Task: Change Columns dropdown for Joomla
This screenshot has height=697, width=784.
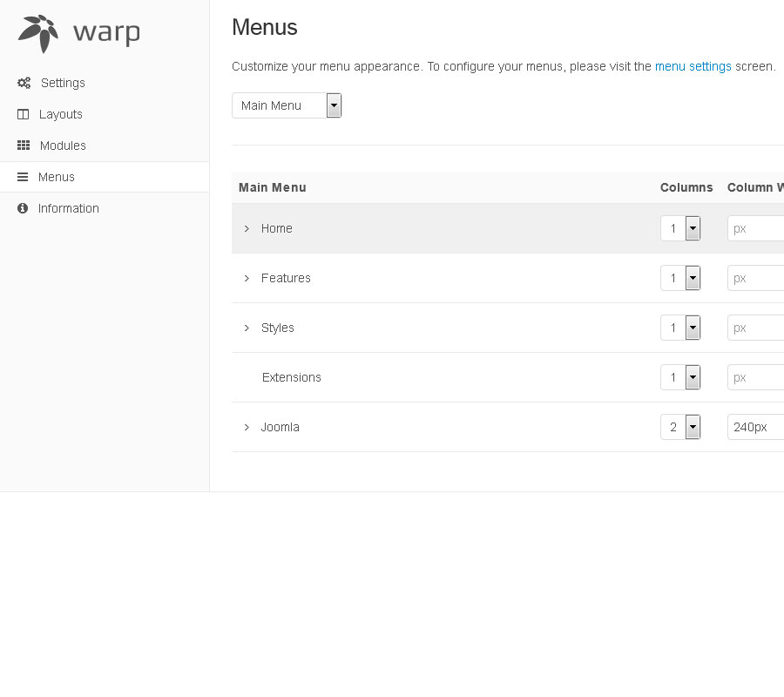Action: tap(680, 427)
